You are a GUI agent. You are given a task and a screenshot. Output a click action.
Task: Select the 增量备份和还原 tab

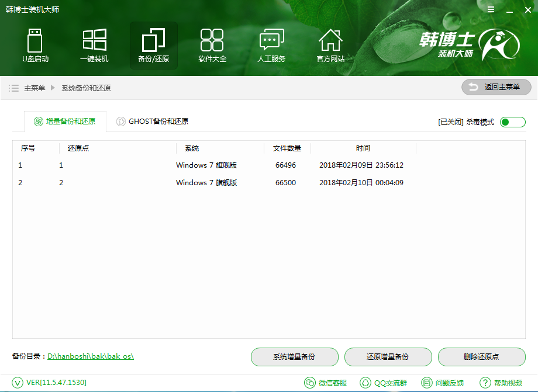65,122
